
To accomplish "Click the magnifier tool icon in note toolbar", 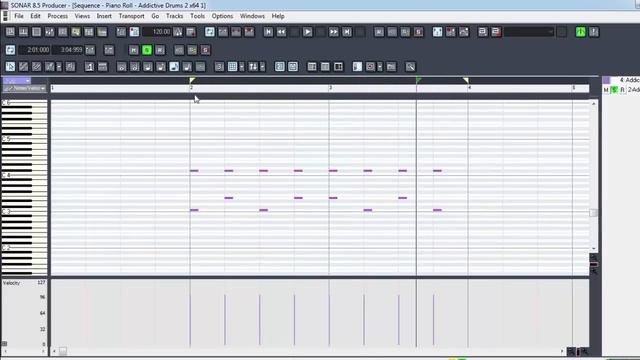I will point(410,67).
